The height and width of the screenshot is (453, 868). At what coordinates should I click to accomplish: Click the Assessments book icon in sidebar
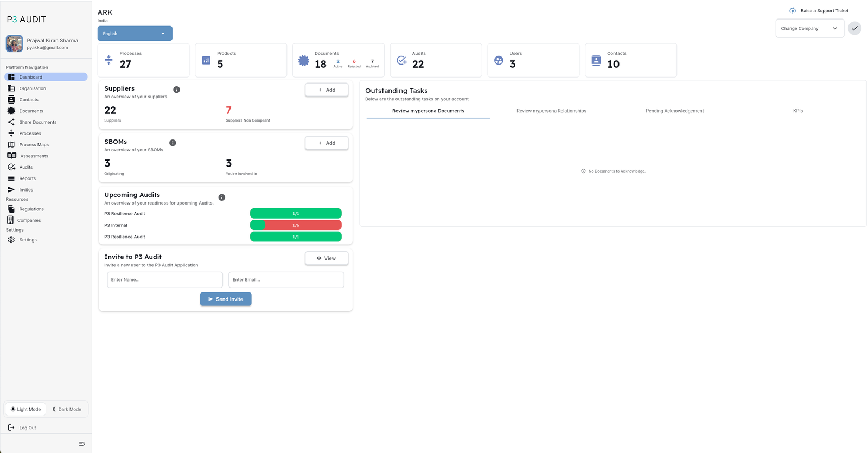coord(11,156)
